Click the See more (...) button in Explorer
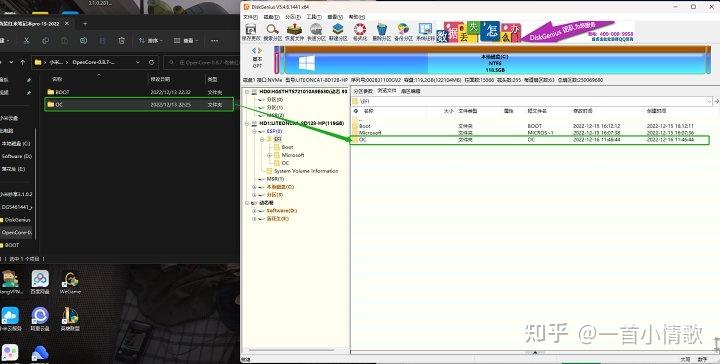The height and width of the screenshot is (364, 720). pyautogui.click(x=214, y=41)
